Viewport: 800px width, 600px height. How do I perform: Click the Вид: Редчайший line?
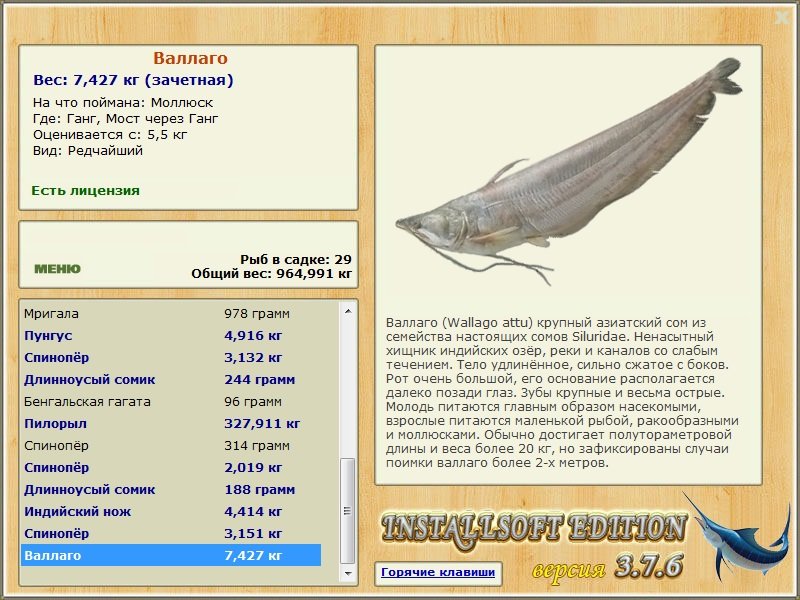click(x=88, y=151)
